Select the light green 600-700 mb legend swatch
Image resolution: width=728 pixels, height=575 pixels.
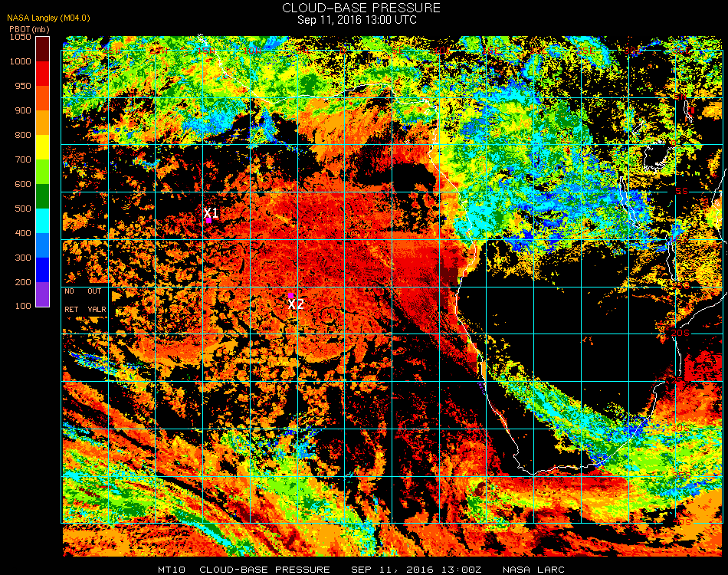(x=42, y=172)
